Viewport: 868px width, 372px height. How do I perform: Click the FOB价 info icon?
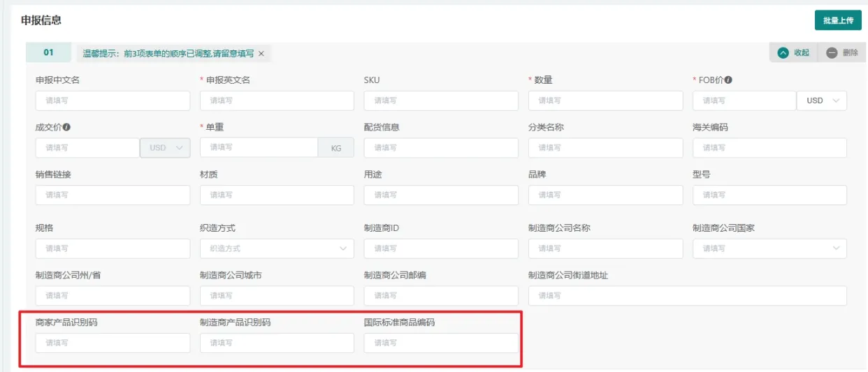coord(728,80)
